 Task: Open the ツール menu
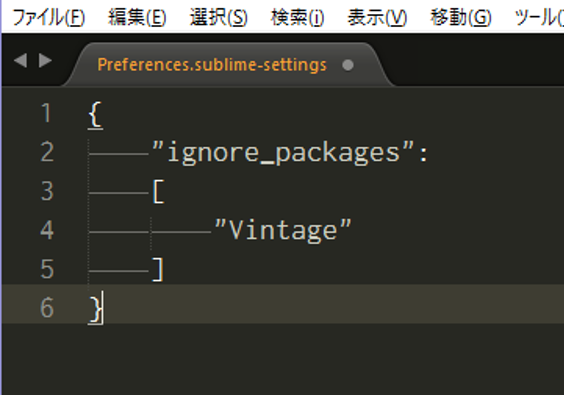coord(539,17)
